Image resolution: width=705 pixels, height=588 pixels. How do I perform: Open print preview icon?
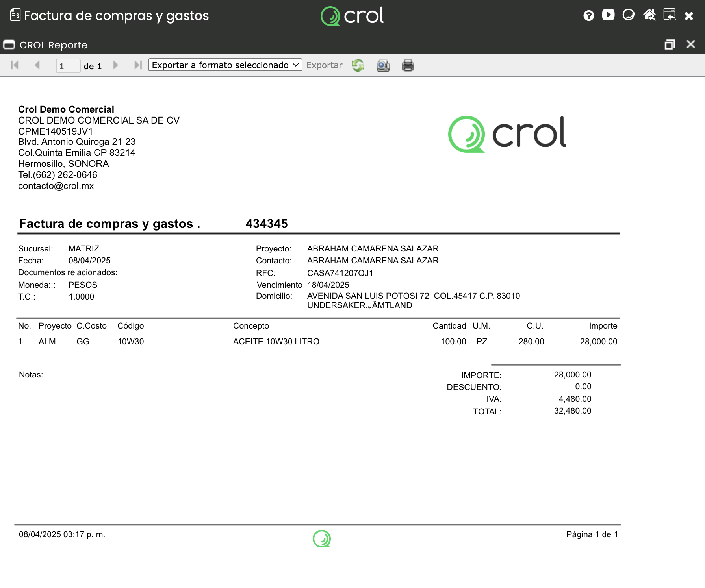[x=383, y=65]
